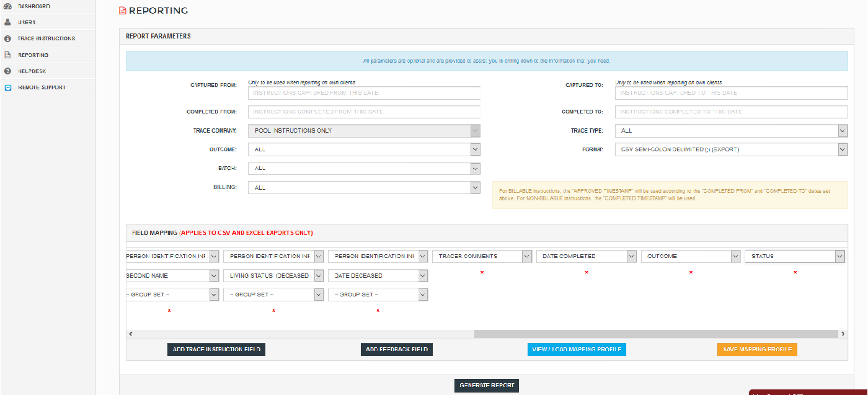Open the Trace Instructions menu item
The width and height of the screenshot is (868, 395).
[46, 38]
